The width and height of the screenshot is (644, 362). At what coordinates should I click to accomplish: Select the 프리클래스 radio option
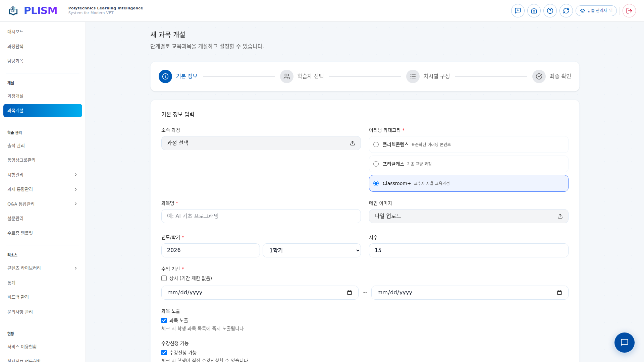click(376, 164)
